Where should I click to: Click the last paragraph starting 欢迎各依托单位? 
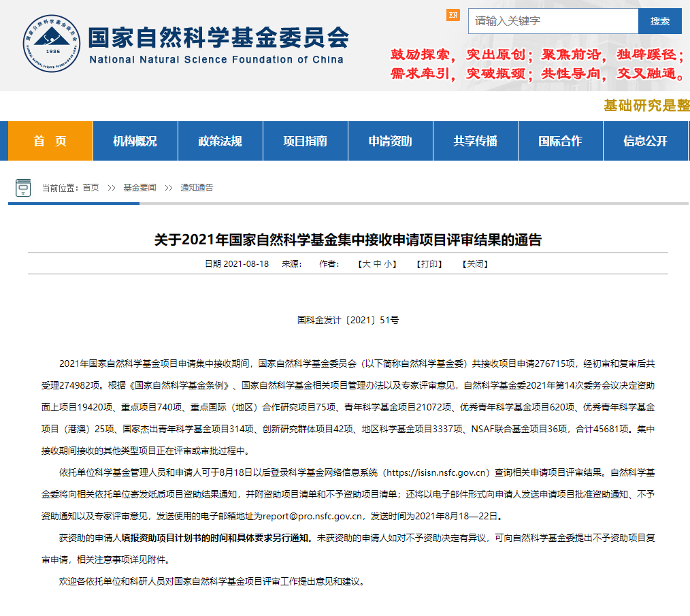pyautogui.click(x=213, y=582)
